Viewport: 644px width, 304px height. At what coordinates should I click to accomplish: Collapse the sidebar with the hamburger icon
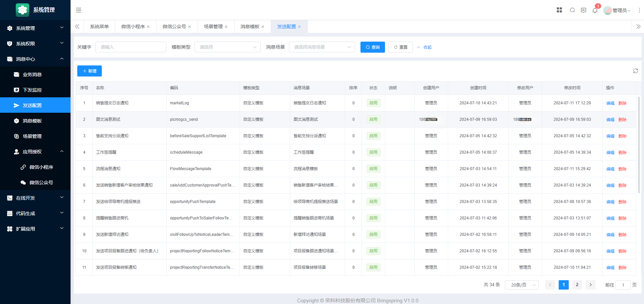(x=79, y=10)
